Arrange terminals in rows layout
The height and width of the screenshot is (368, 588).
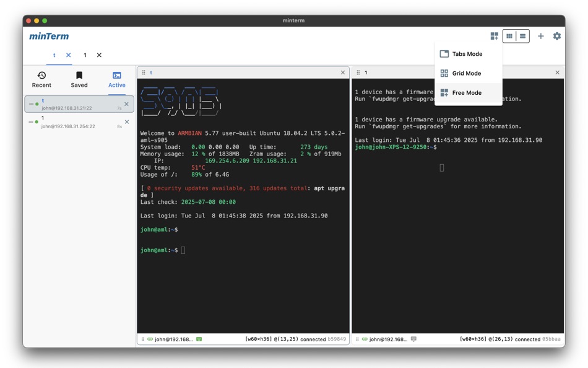(x=523, y=36)
